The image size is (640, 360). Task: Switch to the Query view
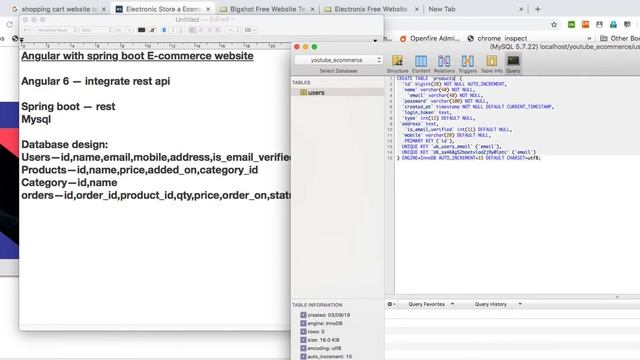pyautogui.click(x=513, y=64)
